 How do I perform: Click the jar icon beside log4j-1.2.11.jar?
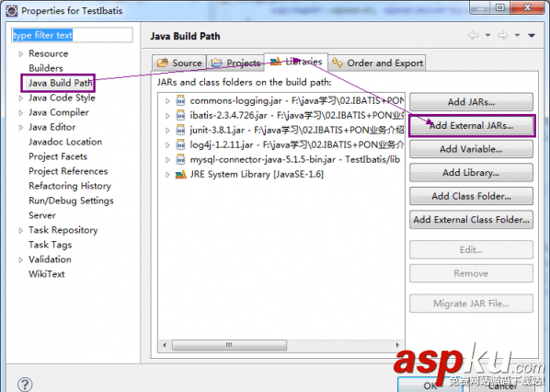click(x=180, y=145)
